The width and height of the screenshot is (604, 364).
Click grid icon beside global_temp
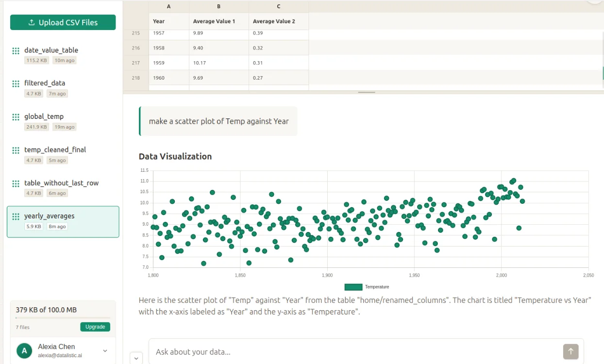click(x=16, y=117)
